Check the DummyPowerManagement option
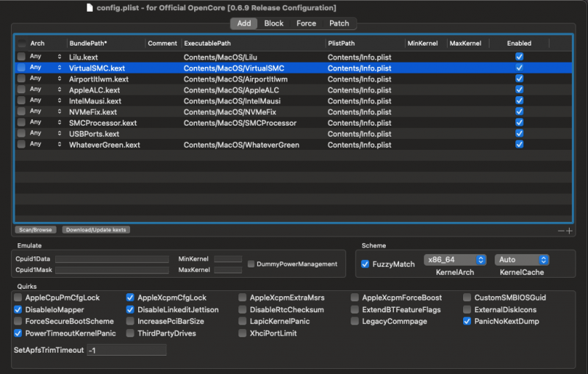This screenshot has height=374, width=588. click(251, 264)
